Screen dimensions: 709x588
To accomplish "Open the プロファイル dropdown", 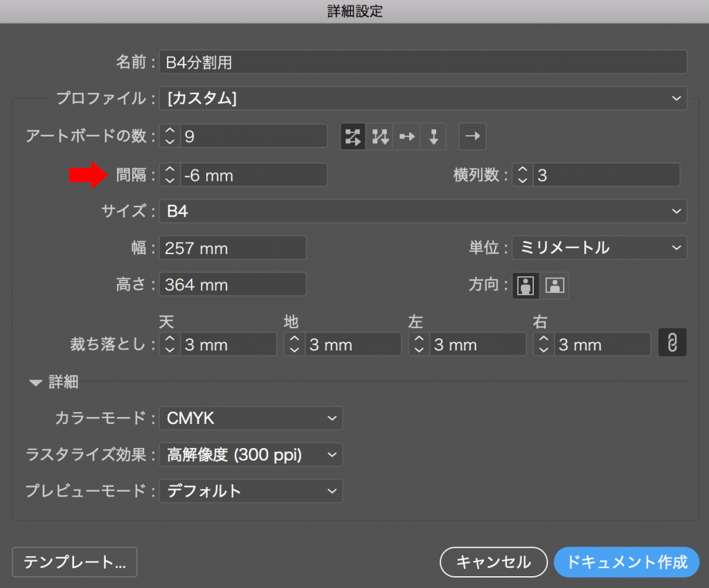I will click(x=422, y=98).
